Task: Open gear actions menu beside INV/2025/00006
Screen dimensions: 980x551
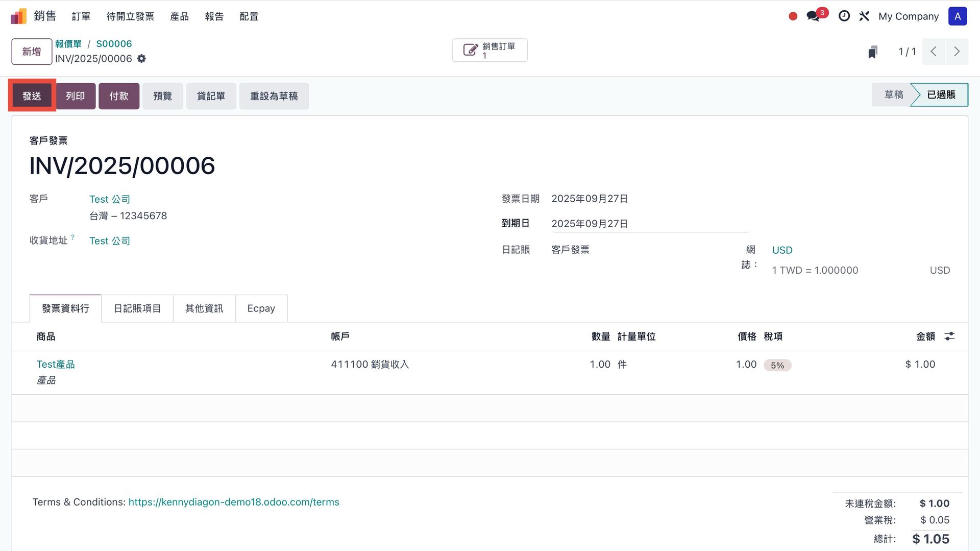Action: point(141,59)
